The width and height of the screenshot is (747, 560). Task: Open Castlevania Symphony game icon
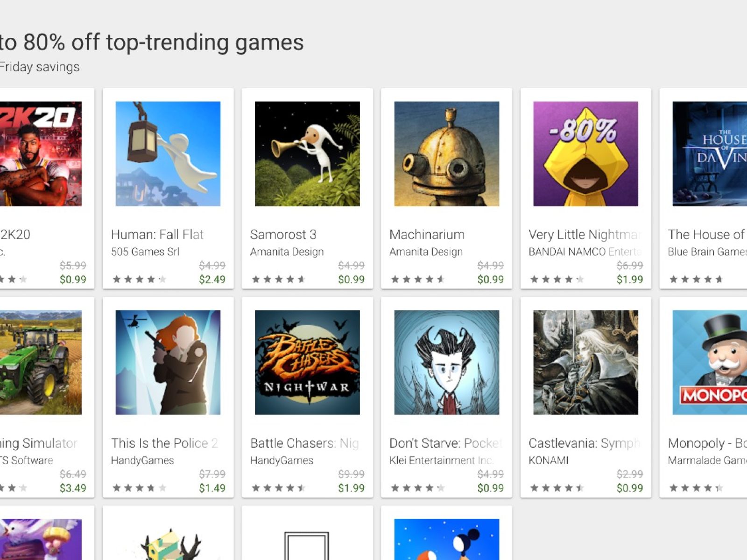click(x=585, y=362)
